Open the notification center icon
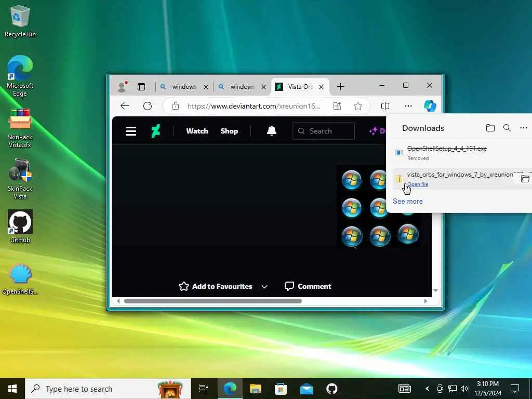This screenshot has height=399, width=532. [x=515, y=389]
